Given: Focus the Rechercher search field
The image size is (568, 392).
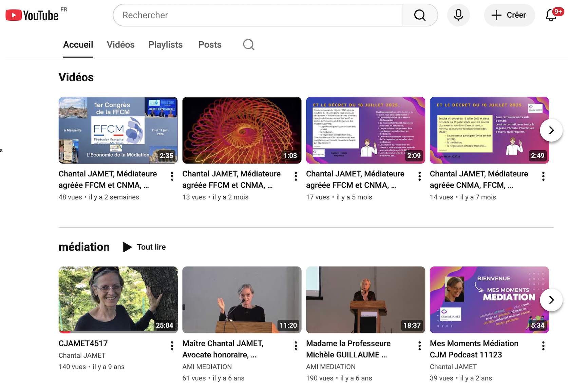Looking at the screenshot, I should [258, 15].
